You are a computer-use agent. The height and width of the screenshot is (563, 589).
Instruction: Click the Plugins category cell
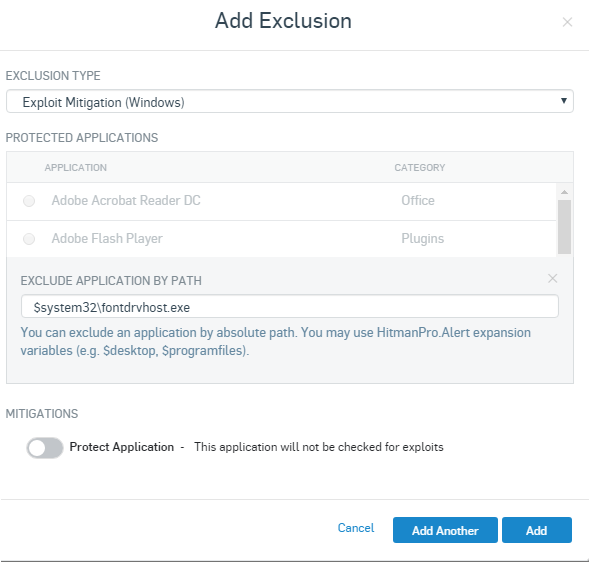point(423,238)
